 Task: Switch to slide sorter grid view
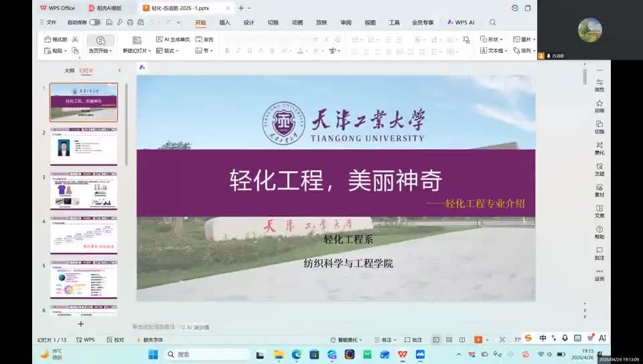[x=449, y=339]
